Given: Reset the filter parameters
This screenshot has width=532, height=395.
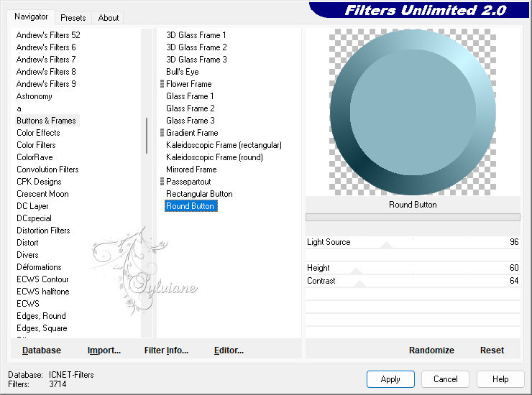Looking at the screenshot, I should pyautogui.click(x=492, y=350).
